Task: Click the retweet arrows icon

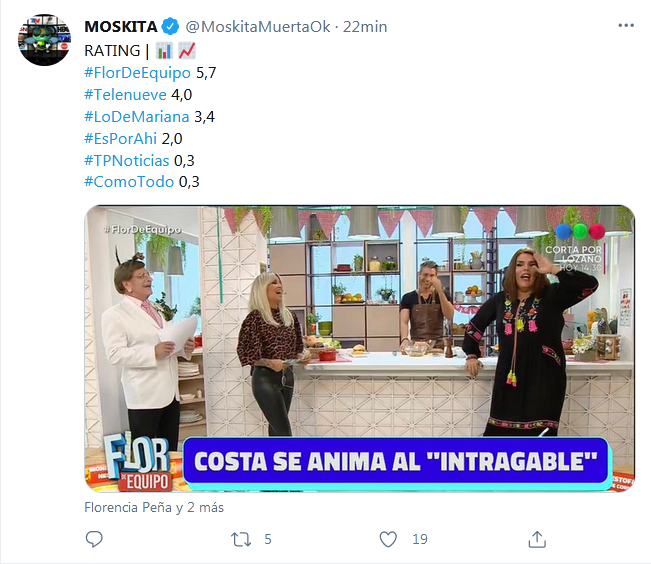Action: pyautogui.click(x=241, y=539)
